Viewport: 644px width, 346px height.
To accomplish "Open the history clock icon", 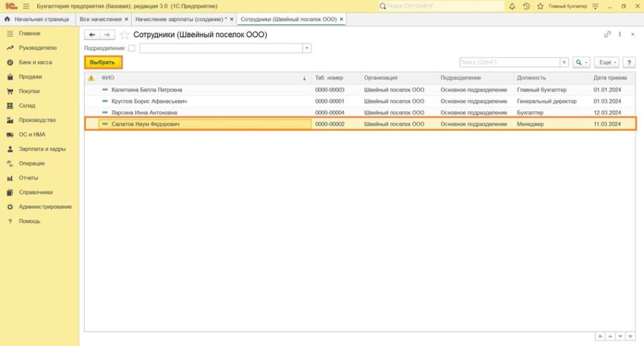I will pyautogui.click(x=526, y=6).
